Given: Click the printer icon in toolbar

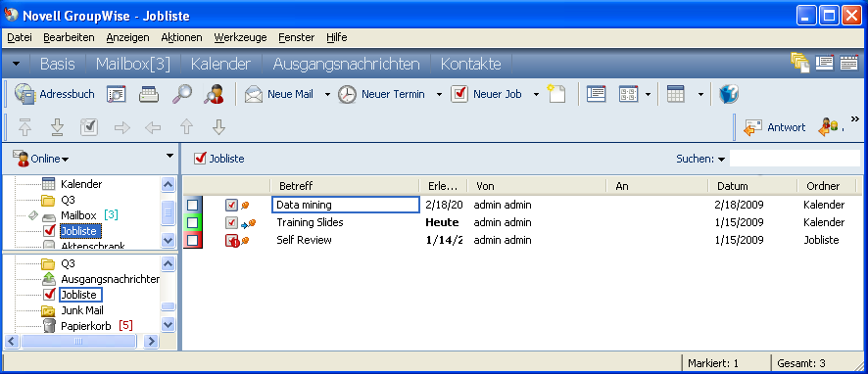Looking at the screenshot, I should pyautogui.click(x=149, y=94).
